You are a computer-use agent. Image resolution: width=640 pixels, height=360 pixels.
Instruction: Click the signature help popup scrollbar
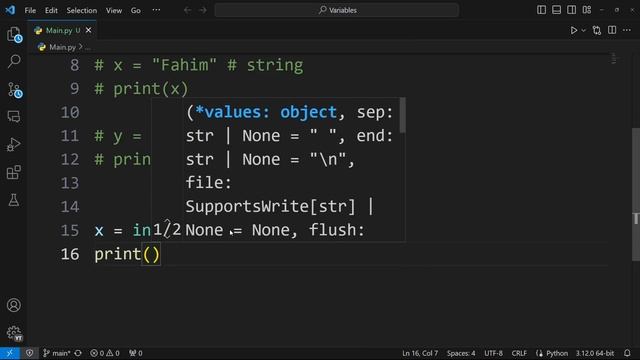[402, 115]
